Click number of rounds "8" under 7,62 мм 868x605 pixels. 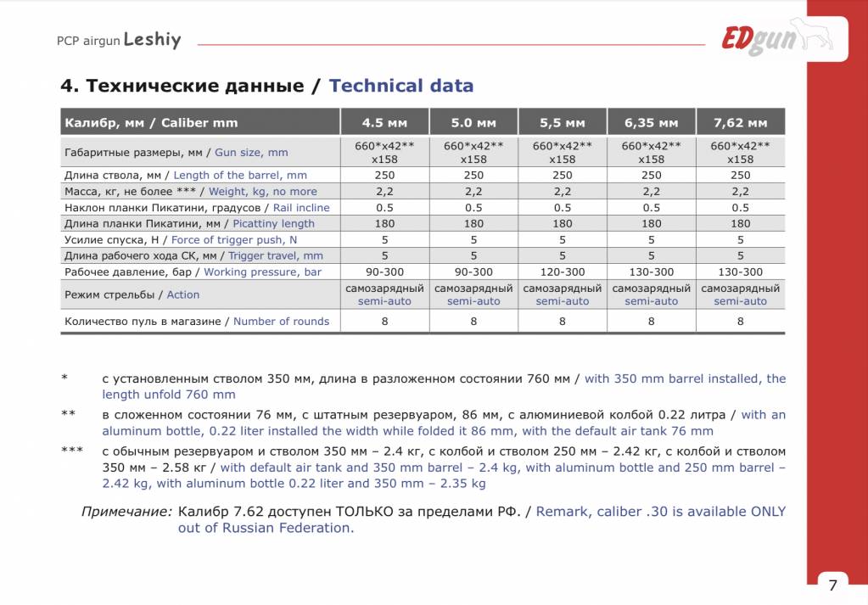pos(741,321)
